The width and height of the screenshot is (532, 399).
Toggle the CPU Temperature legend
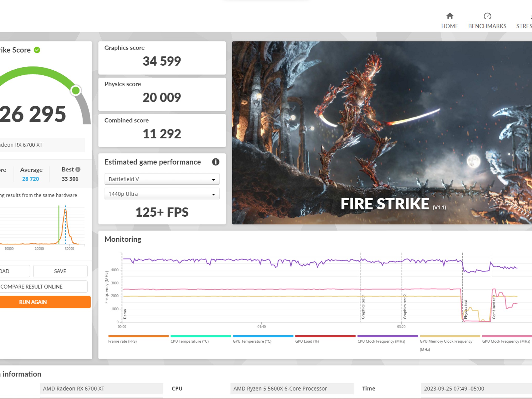tap(201, 339)
